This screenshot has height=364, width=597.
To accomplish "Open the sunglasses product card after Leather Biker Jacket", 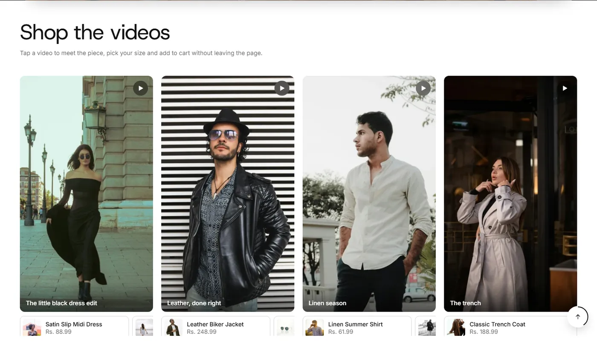I will pos(284,326).
